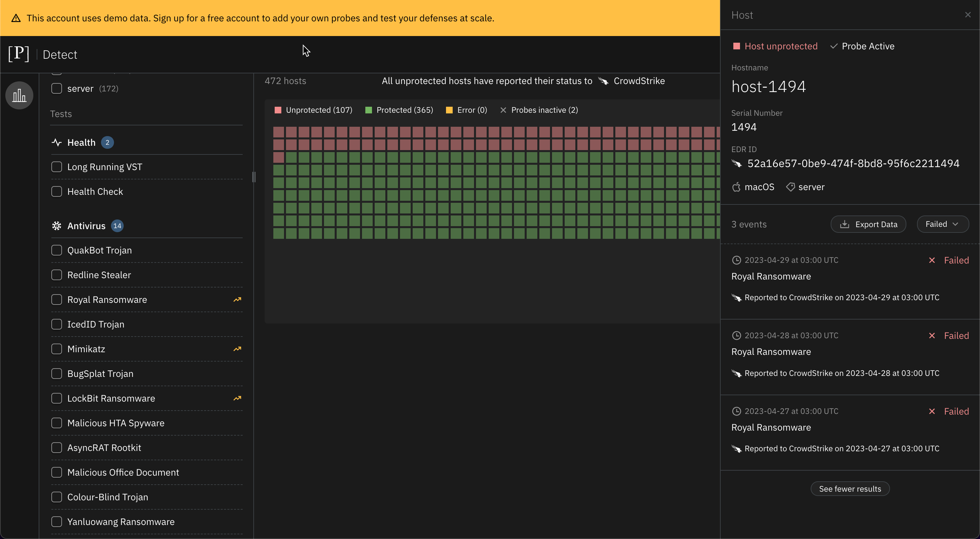The image size is (980, 539).
Task: Click the bar chart dashboard sidebar icon
Action: (x=19, y=95)
